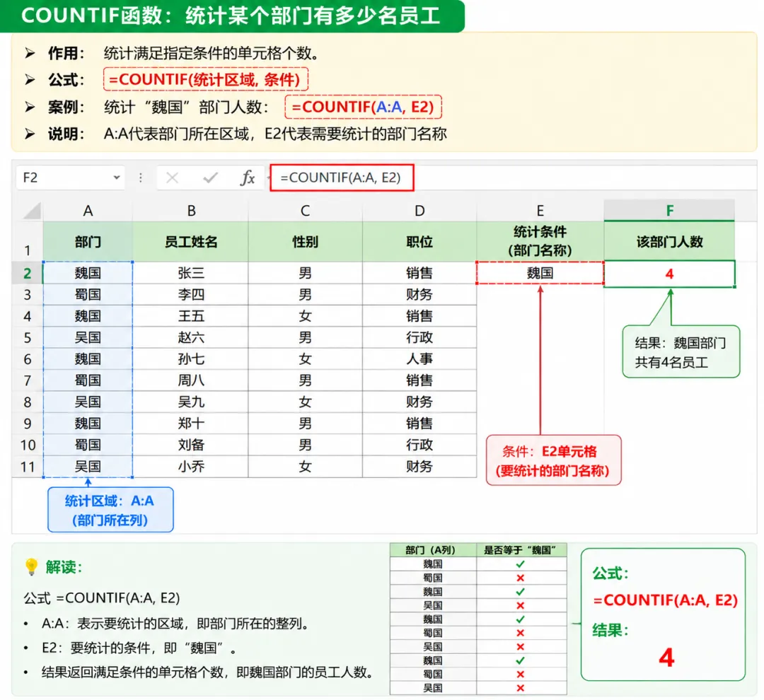
Task: Click the blue 统计区域: A:A callout
Action: coord(110,510)
